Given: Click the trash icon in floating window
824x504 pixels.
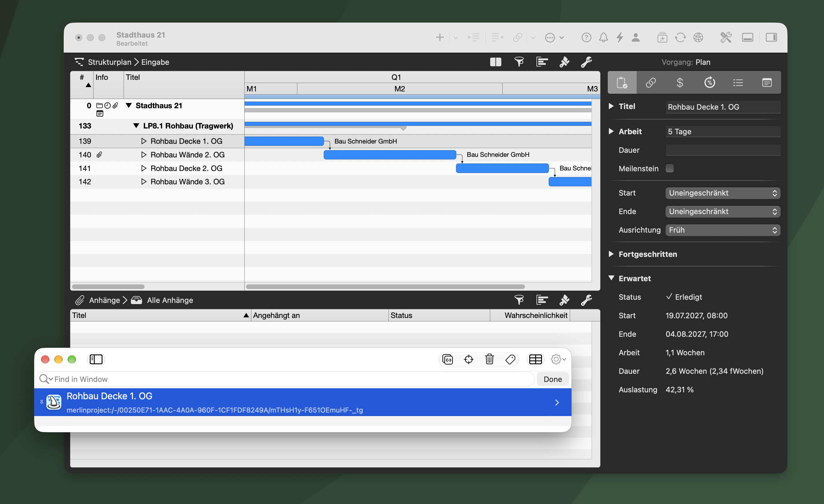Looking at the screenshot, I should click(489, 359).
